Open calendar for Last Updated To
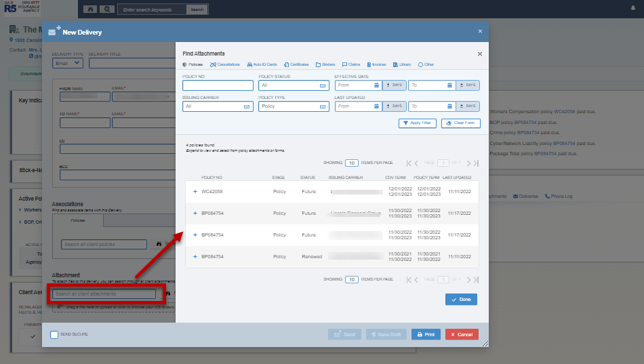This screenshot has height=364, width=644. (x=449, y=106)
